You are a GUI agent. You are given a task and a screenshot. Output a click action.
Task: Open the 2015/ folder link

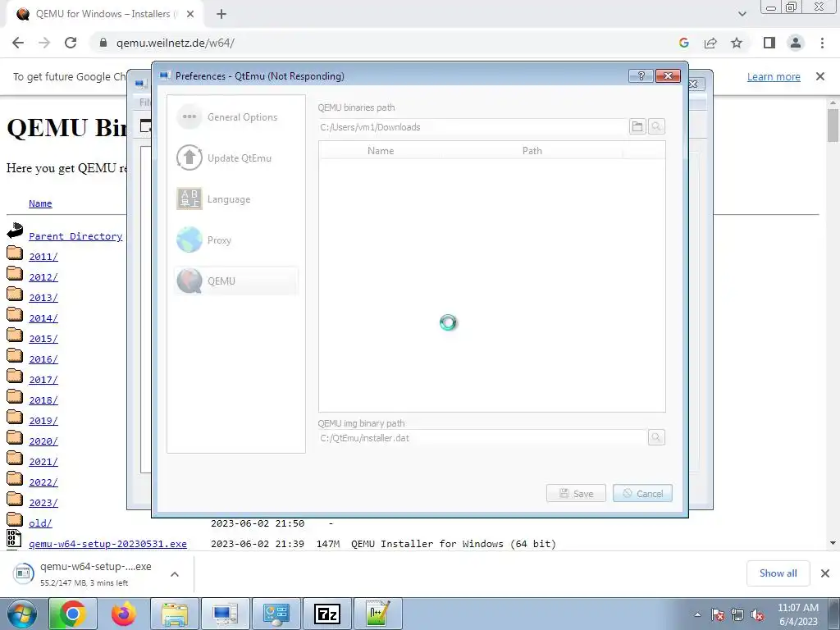tap(43, 339)
